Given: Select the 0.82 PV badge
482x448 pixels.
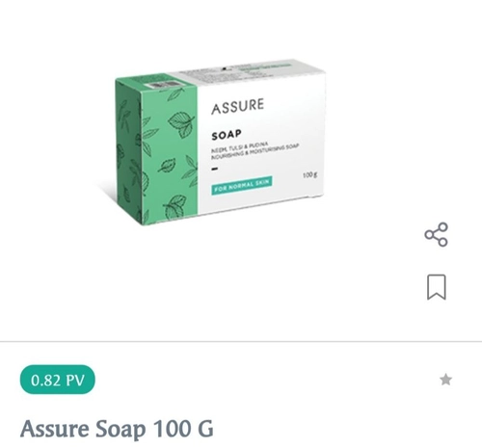Looking at the screenshot, I should [x=58, y=380].
